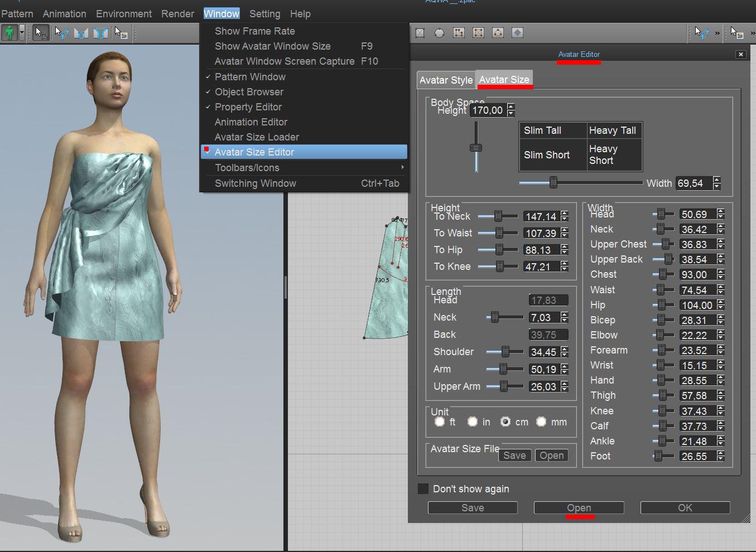Click the body Width slider handle

(553, 183)
